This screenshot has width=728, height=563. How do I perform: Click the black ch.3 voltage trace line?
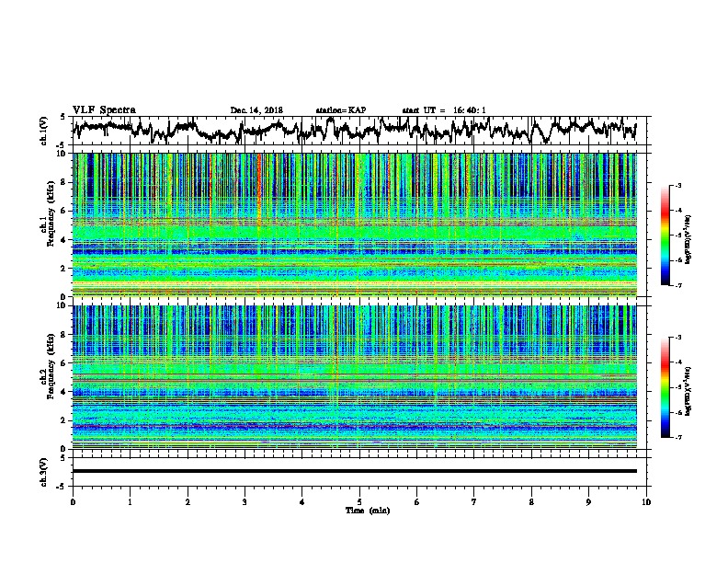point(355,471)
